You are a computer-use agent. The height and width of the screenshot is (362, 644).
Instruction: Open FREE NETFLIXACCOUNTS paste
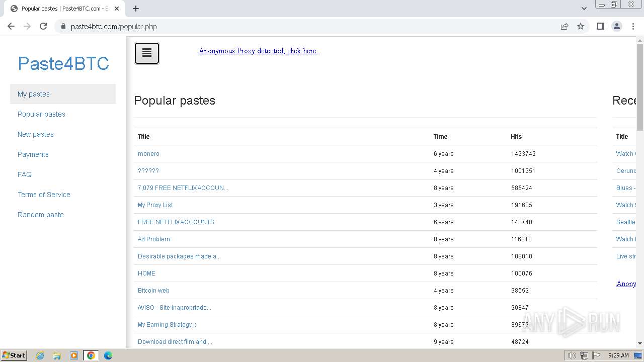pos(176,222)
